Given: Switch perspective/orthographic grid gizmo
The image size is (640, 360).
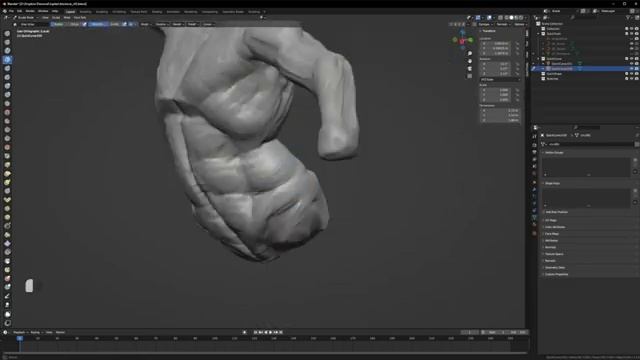Looking at the screenshot, I should tap(470, 76).
